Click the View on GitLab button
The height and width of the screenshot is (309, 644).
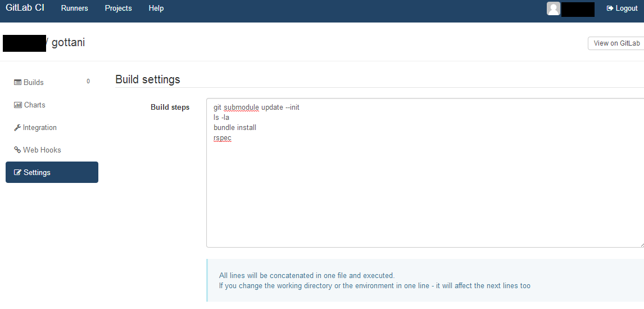pyautogui.click(x=616, y=43)
